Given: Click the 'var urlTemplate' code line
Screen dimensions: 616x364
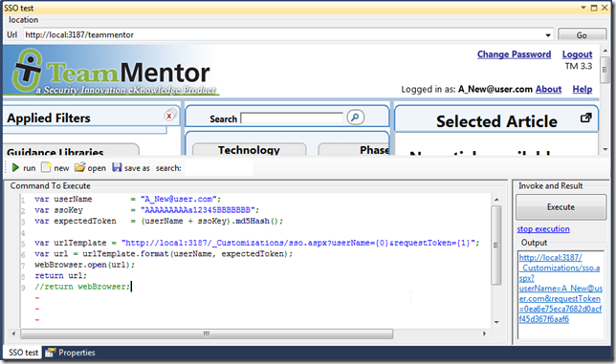Looking at the screenshot, I should tap(257, 243).
